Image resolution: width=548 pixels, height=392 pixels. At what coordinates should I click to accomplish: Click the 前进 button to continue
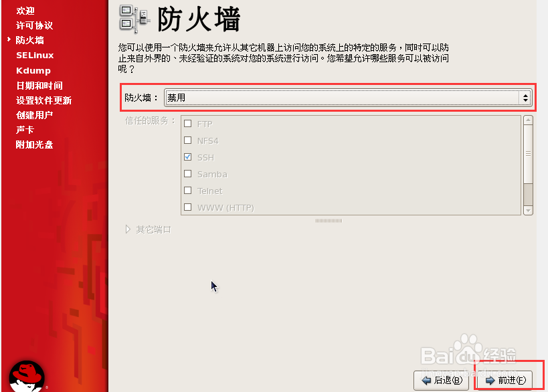pos(503,379)
